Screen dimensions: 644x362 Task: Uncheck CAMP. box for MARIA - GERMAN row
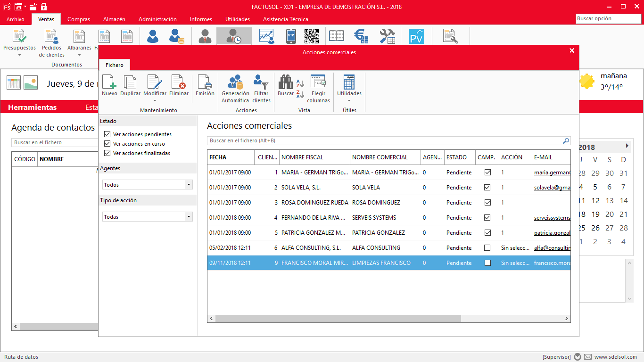click(487, 173)
